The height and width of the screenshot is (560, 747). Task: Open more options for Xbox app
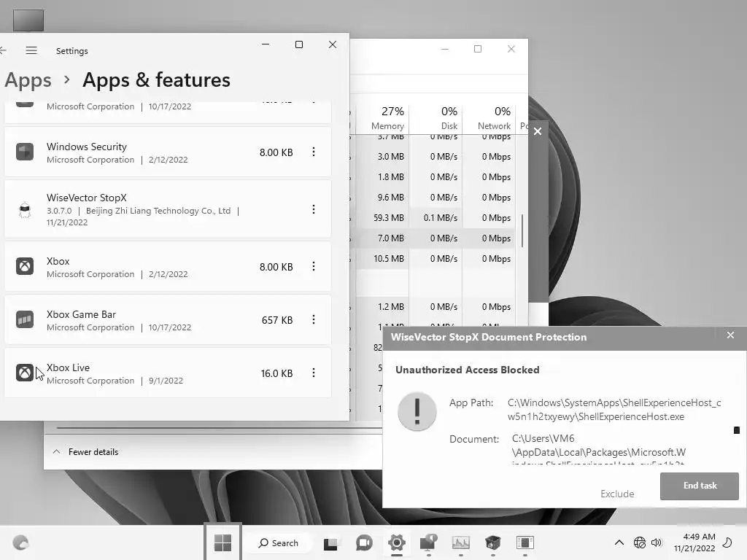tap(314, 267)
